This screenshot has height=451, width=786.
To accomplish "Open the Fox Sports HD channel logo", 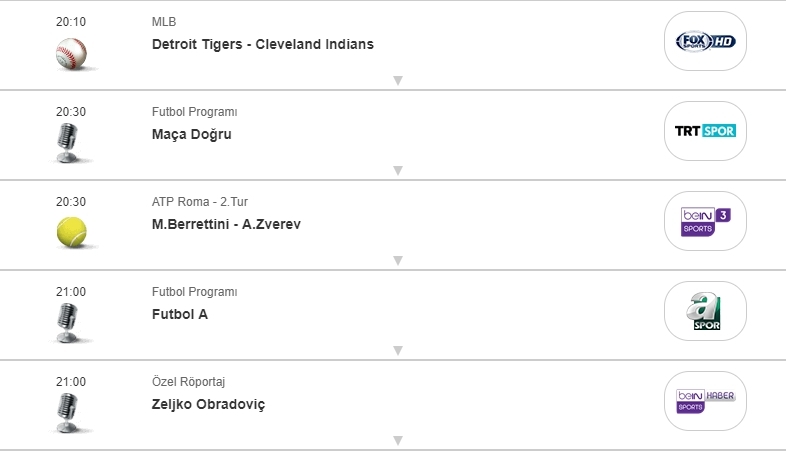I will (x=706, y=41).
